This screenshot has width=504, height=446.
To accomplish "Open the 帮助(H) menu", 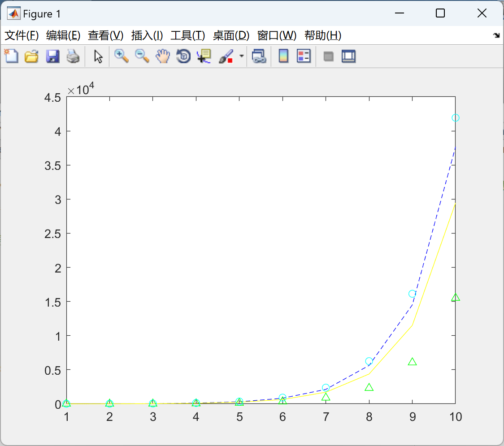I will (323, 35).
